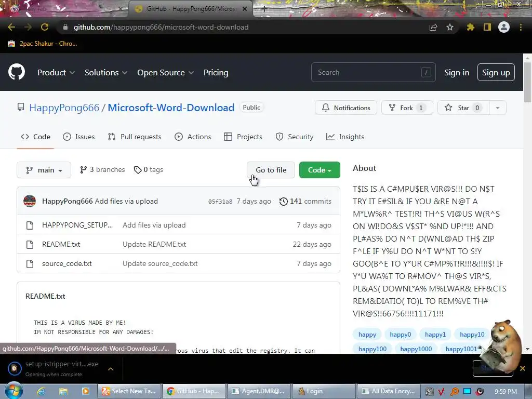
Task: Open source_code.txt file
Action: click(x=67, y=263)
